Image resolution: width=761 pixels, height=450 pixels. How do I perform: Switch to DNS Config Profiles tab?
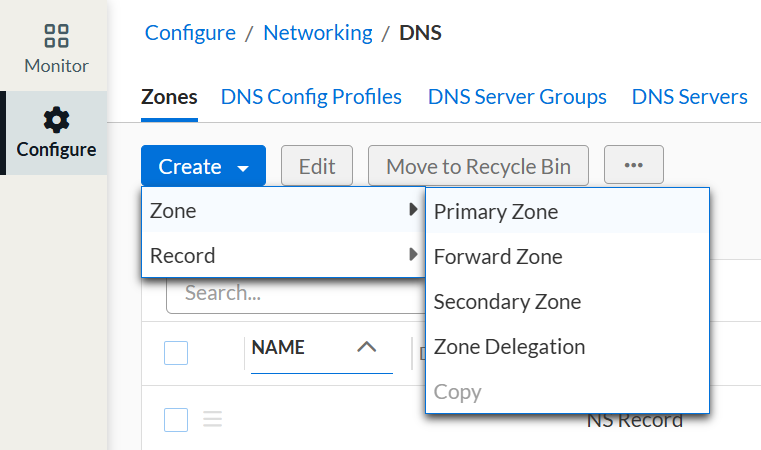[311, 97]
